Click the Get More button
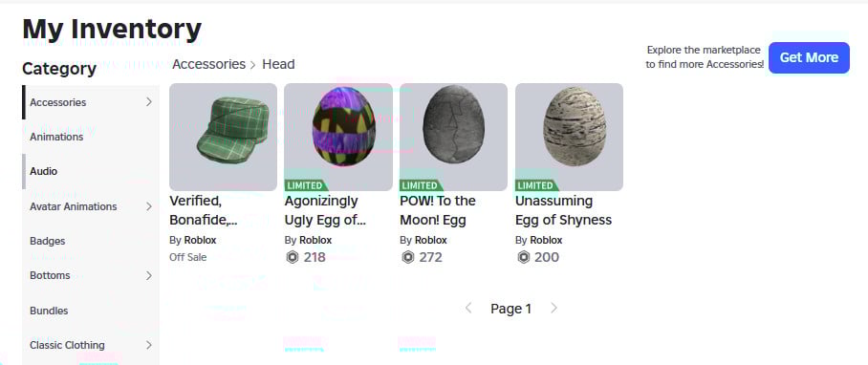This screenshot has width=868, height=365. pos(809,57)
